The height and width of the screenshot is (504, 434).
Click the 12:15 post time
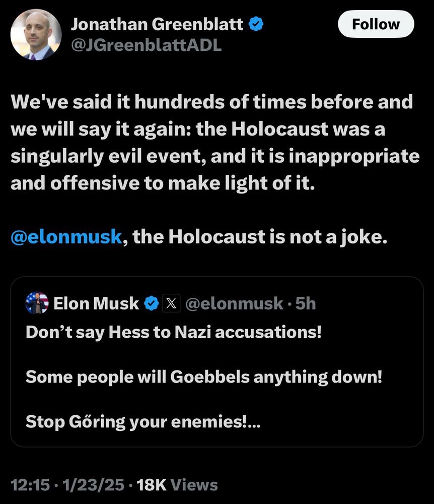(x=30, y=485)
